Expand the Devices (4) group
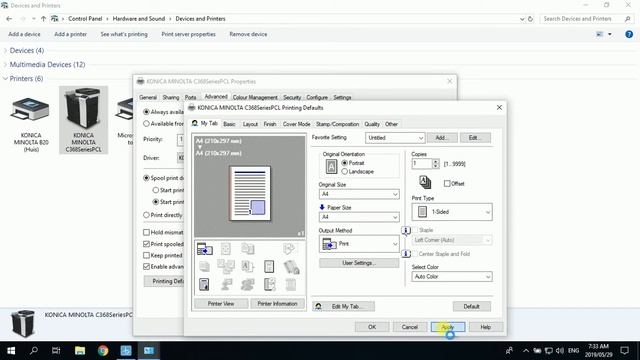This screenshot has width=640, height=360. pos(5,51)
